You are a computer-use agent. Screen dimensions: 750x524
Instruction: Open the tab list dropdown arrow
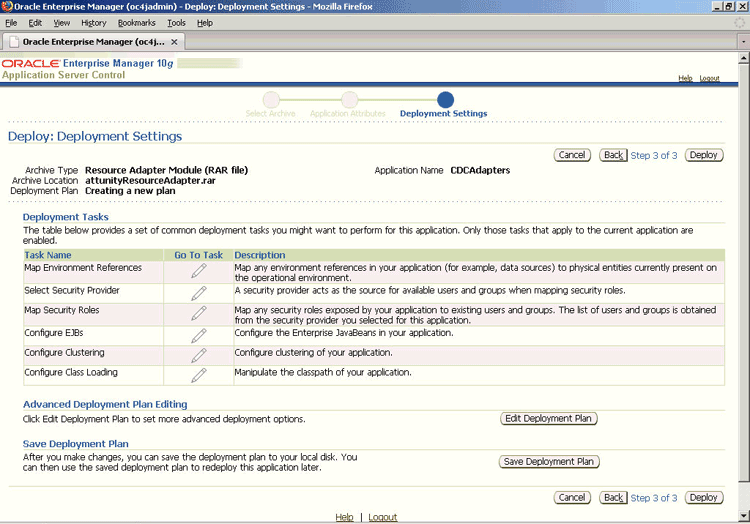743,42
